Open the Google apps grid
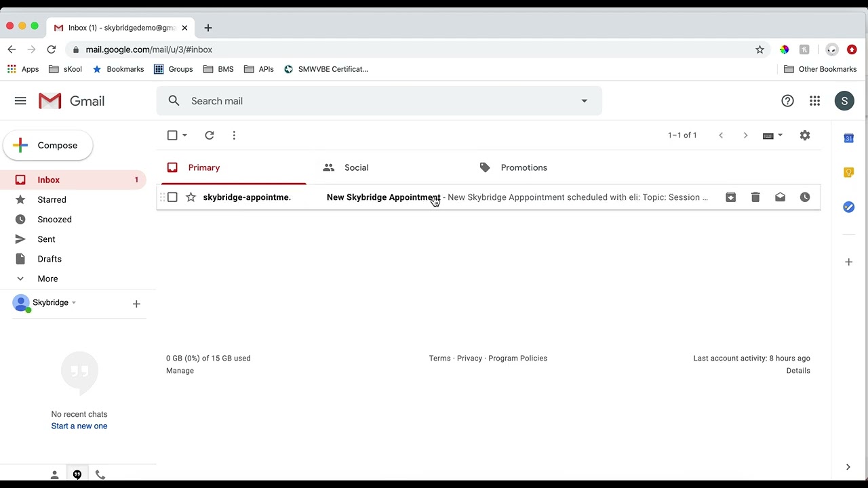The width and height of the screenshot is (868, 488). (815, 101)
